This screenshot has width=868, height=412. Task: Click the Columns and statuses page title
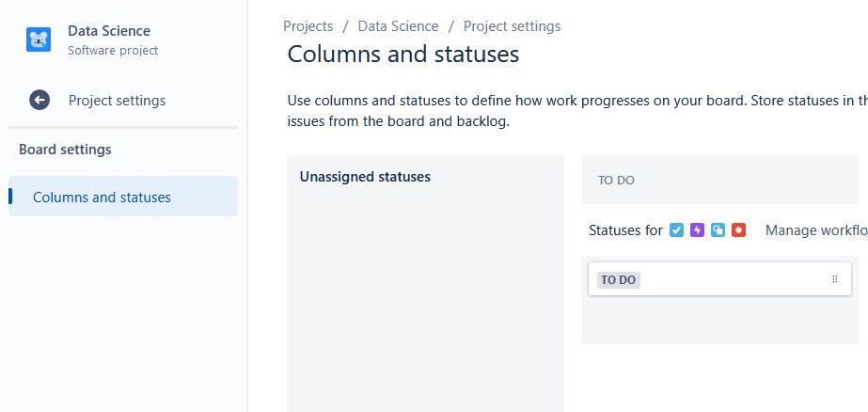[x=403, y=55]
